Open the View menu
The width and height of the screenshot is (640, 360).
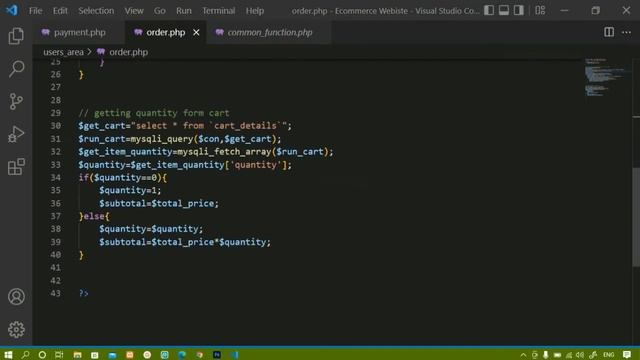click(x=134, y=11)
